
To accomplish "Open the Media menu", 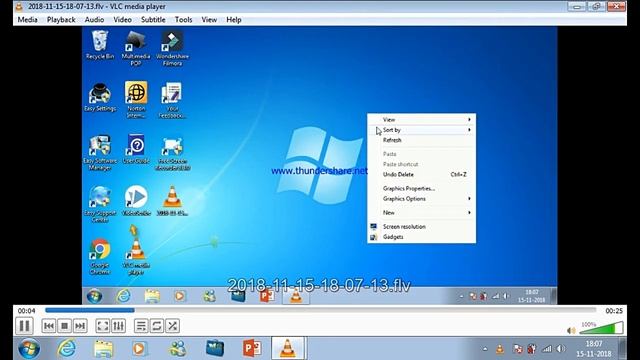I will (27, 20).
